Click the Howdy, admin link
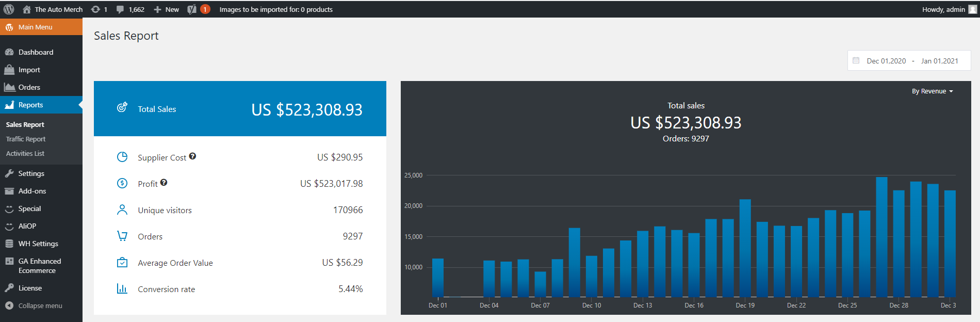The height and width of the screenshot is (322, 980). [x=943, y=9]
